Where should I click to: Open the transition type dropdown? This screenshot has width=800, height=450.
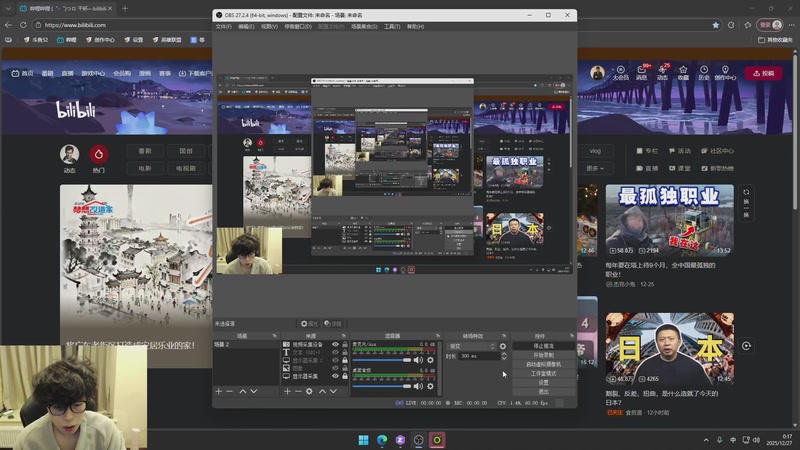click(476, 346)
